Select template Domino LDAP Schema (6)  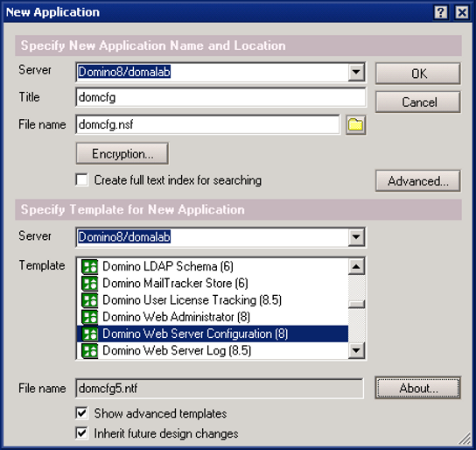(x=213, y=267)
